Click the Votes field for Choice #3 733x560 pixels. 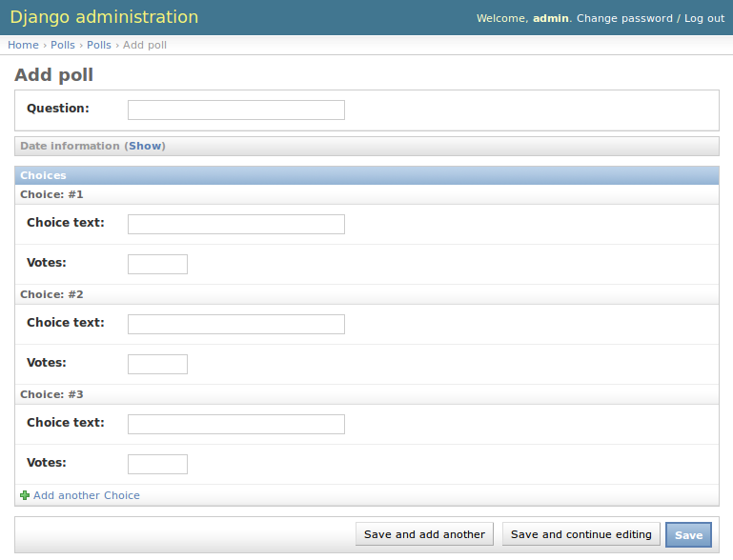pos(157,464)
